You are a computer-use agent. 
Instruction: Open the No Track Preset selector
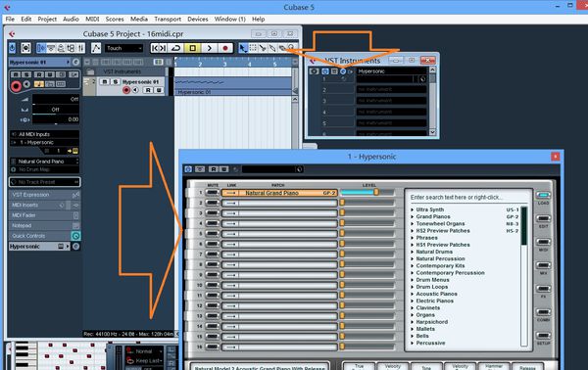(45, 182)
